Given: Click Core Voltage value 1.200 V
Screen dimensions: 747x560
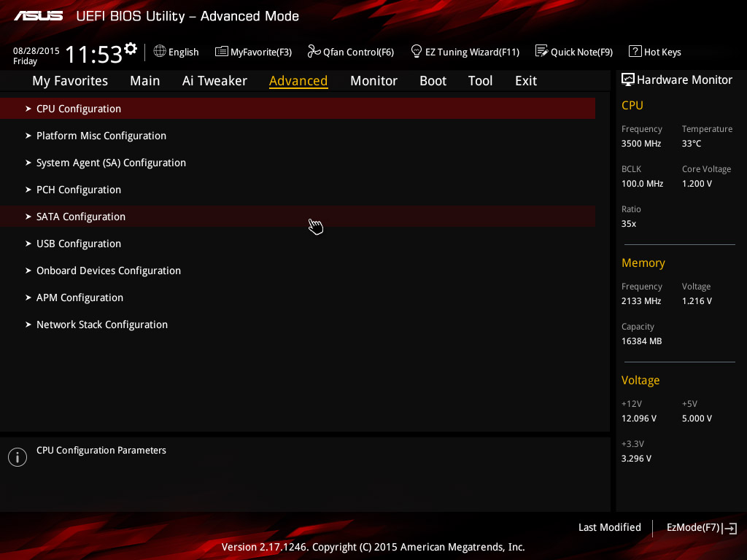Looking at the screenshot, I should [697, 183].
